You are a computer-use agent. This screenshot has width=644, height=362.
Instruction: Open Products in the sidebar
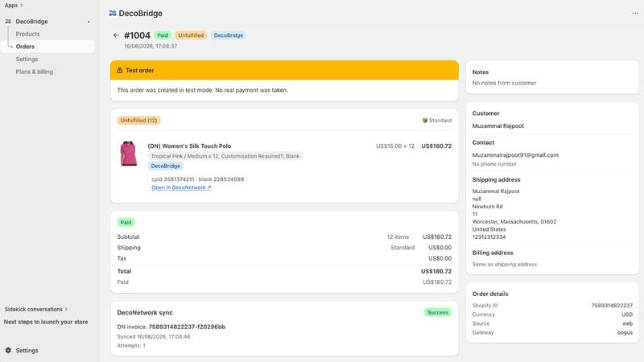tap(28, 34)
